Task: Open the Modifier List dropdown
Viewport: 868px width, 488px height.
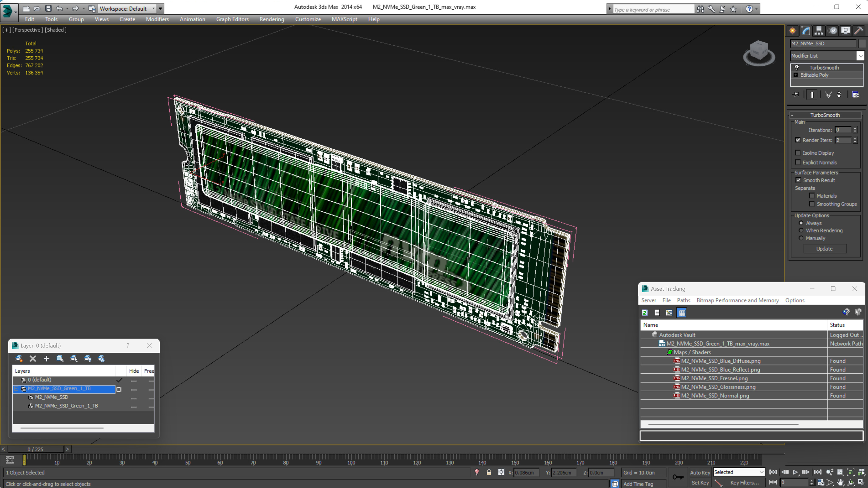Action: point(861,56)
